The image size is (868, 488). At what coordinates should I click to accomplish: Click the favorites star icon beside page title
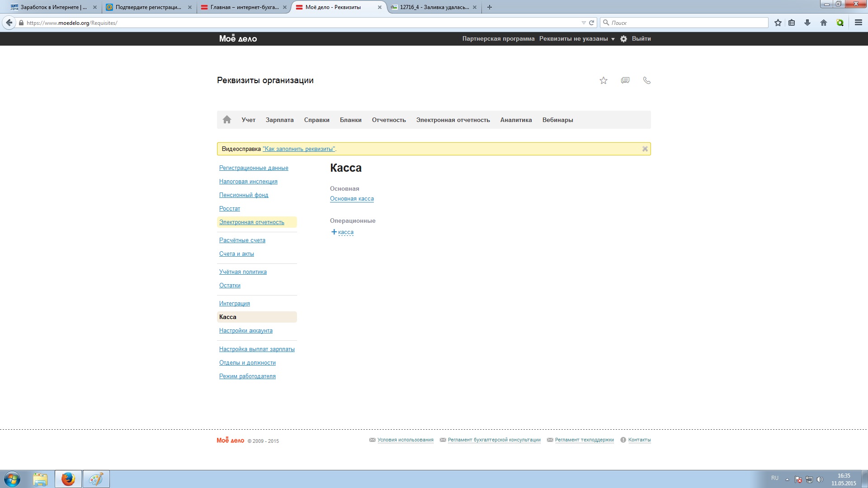[604, 80]
